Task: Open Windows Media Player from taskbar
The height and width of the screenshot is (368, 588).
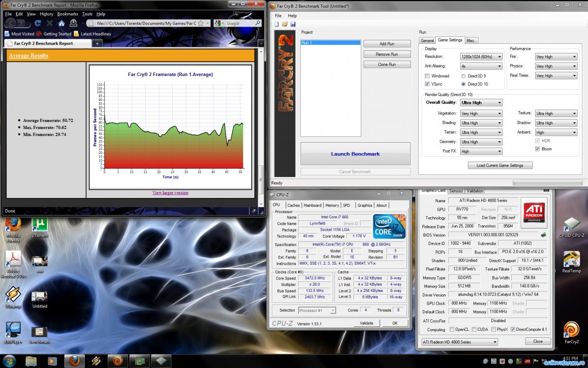Action: (x=52, y=361)
